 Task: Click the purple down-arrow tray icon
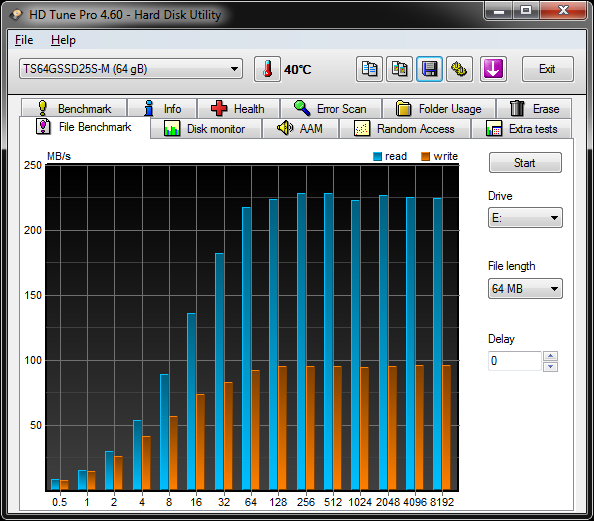(x=493, y=69)
